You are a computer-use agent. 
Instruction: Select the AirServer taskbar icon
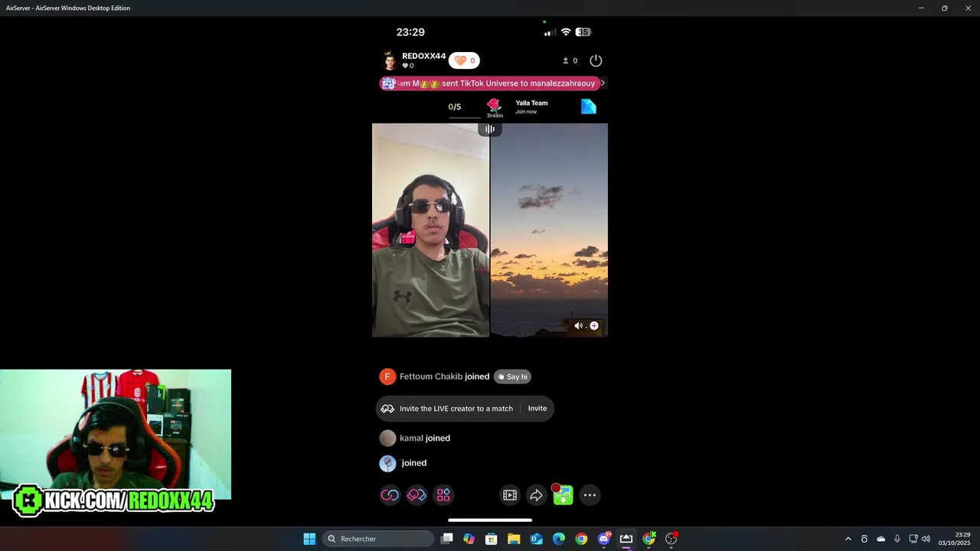click(x=626, y=539)
